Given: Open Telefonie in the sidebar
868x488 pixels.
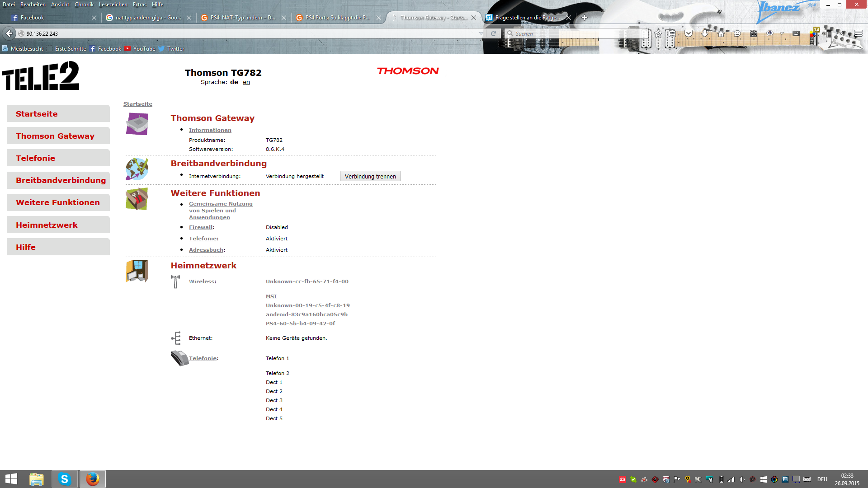Looking at the screenshot, I should [58, 158].
